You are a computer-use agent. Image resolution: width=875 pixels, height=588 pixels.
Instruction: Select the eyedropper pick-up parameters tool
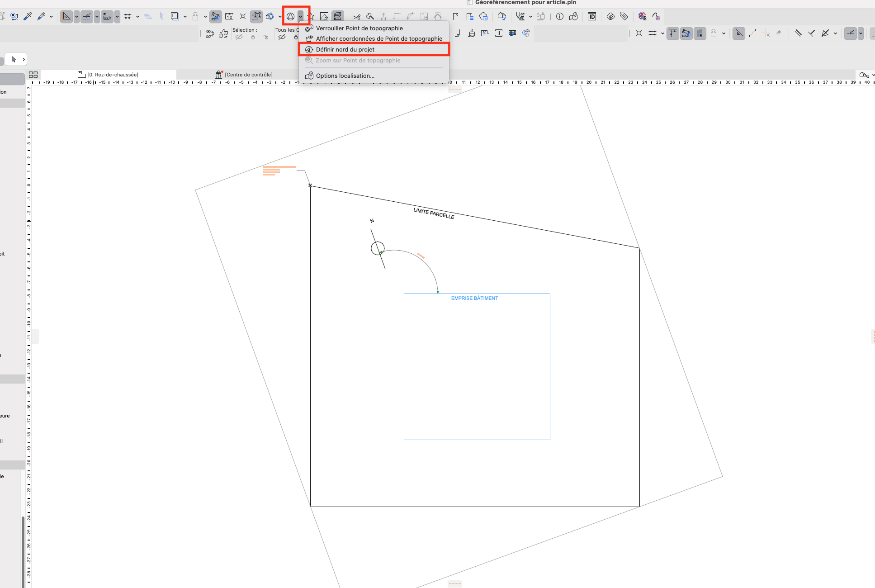tap(28, 16)
